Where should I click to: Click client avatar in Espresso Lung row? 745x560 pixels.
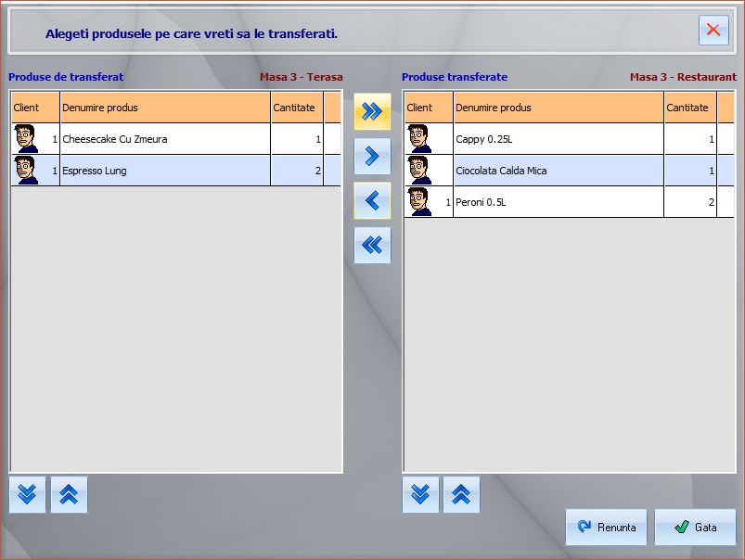(26, 170)
